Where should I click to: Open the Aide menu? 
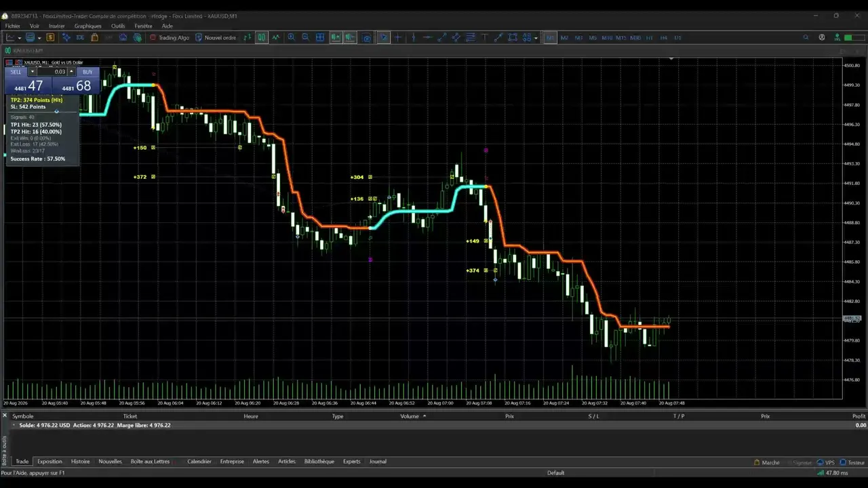[x=167, y=26]
